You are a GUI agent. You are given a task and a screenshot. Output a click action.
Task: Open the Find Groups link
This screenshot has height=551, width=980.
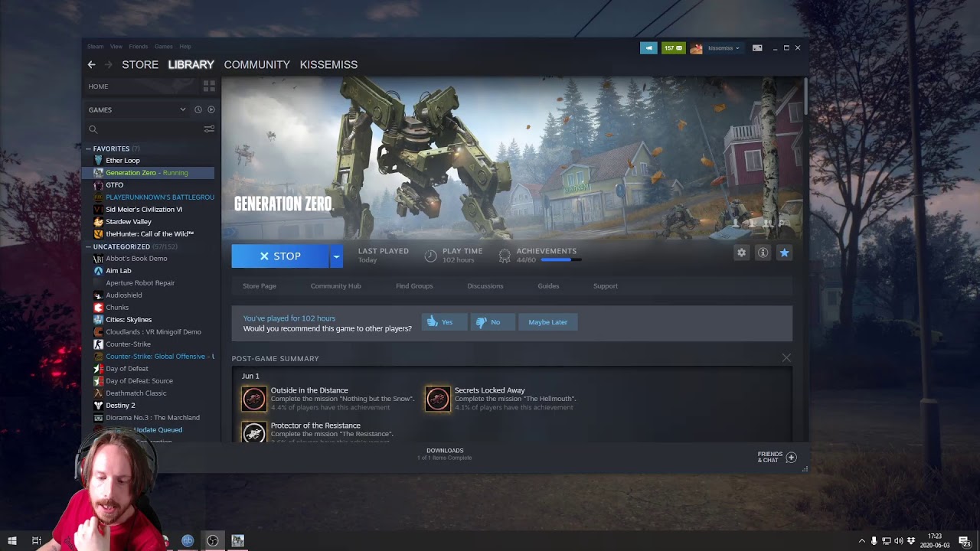[414, 286]
